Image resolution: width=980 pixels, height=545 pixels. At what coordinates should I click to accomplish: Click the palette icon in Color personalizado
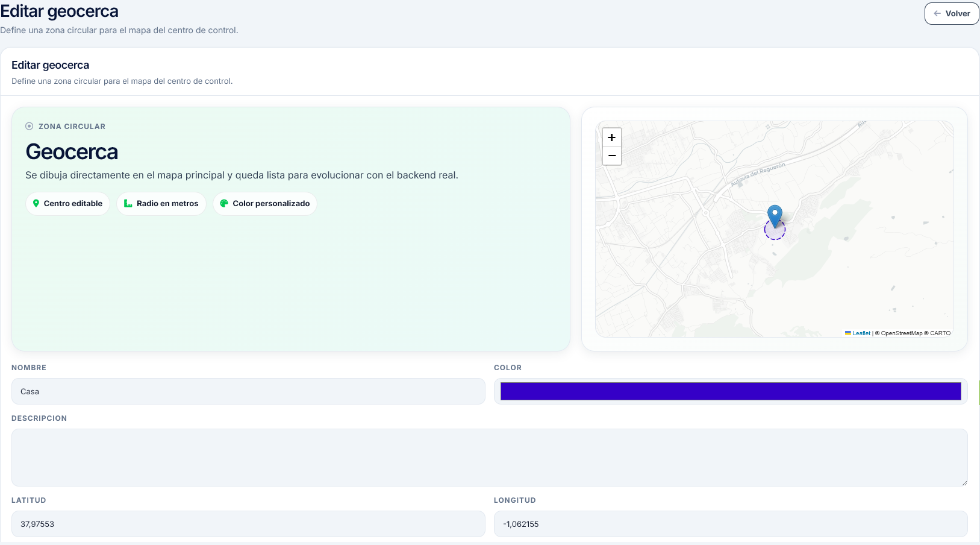click(224, 204)
